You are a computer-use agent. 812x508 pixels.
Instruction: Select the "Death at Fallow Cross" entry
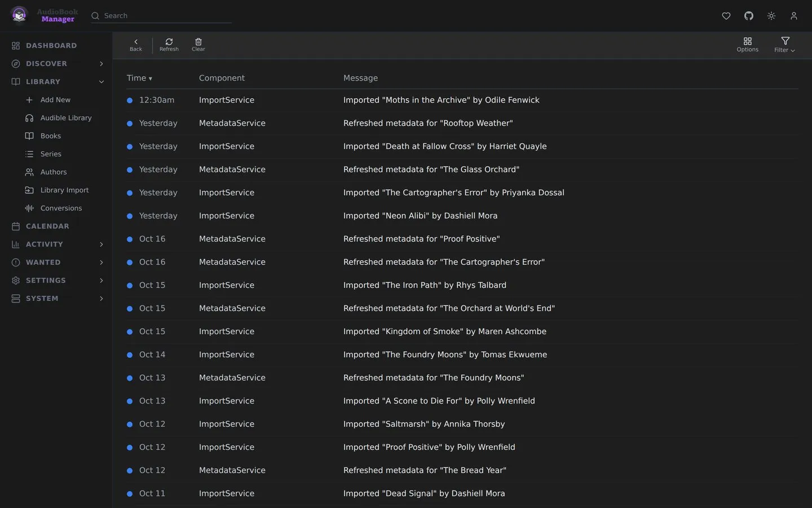[462, 146]
